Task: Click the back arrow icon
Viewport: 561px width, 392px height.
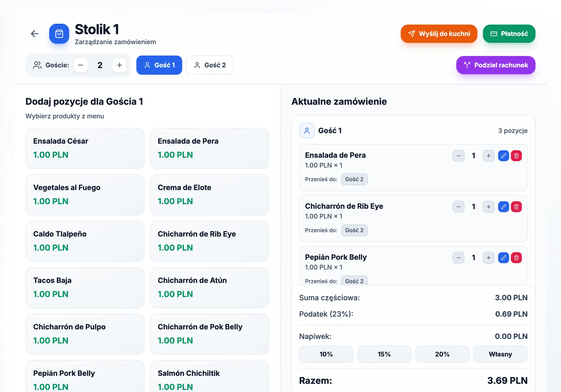Action: [x=35, y=34]
